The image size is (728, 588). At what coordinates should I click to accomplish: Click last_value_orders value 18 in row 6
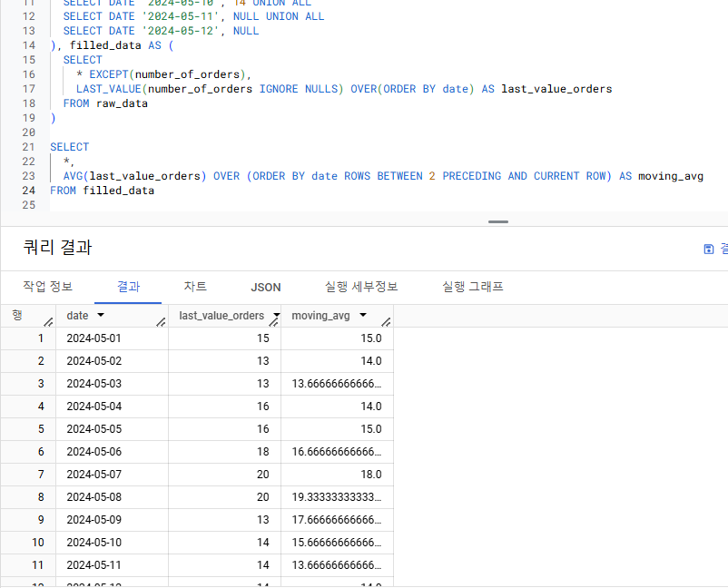point(262,452)
